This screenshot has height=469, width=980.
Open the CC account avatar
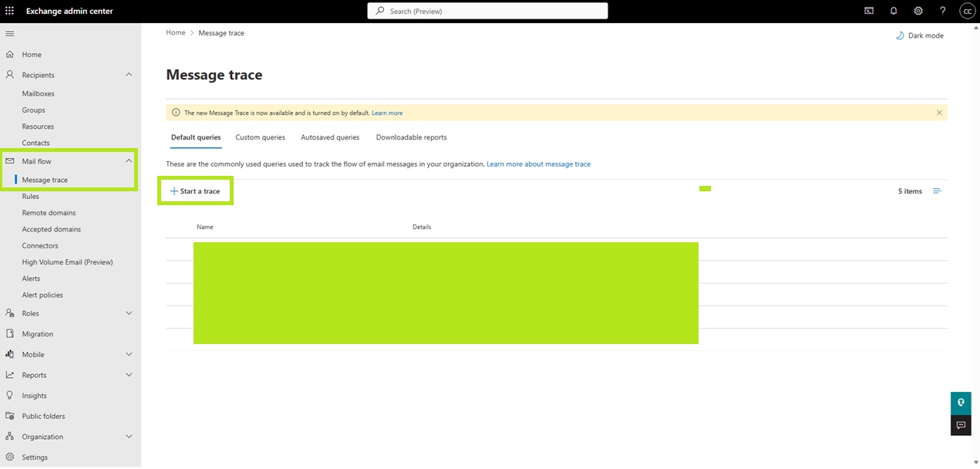(967, 11)
